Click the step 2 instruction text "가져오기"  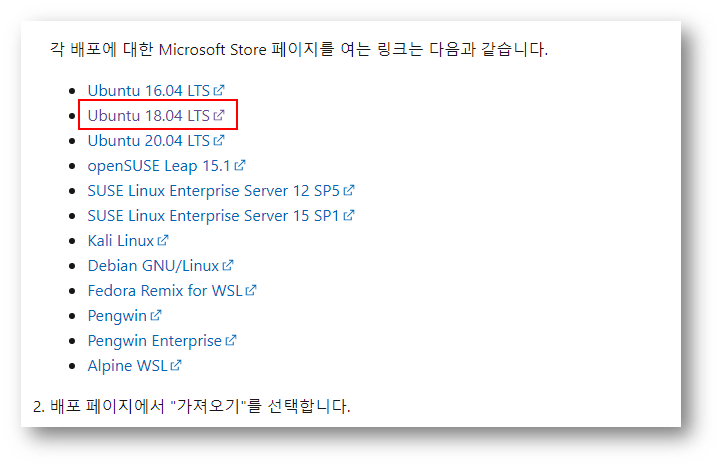coord(209,406)
